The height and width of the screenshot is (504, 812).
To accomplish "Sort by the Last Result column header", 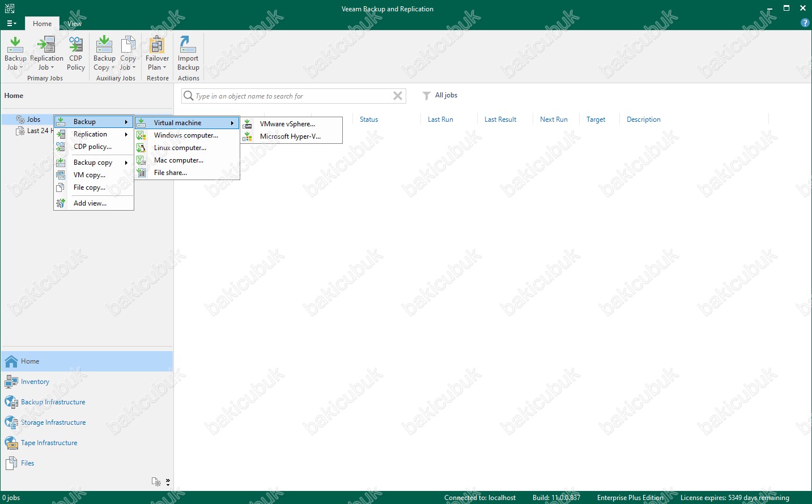I will point(500,119).
